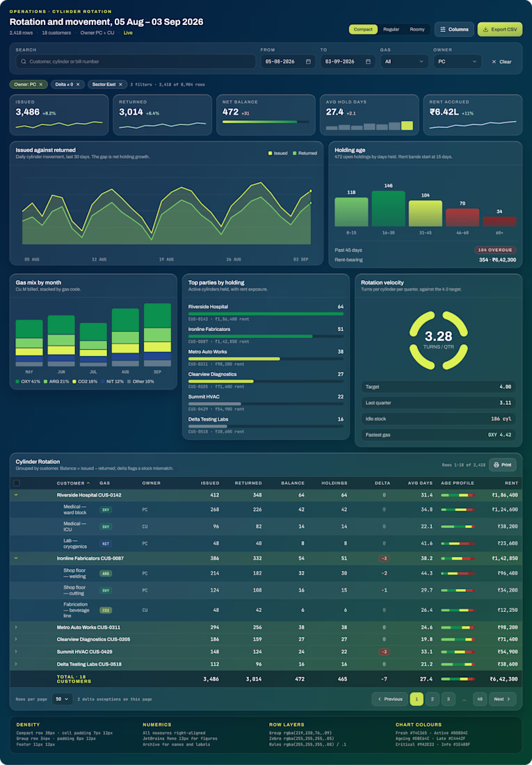Click the Export CSV button
The width and height of the screenshot is (532, 765).
[x=500, y=29]
